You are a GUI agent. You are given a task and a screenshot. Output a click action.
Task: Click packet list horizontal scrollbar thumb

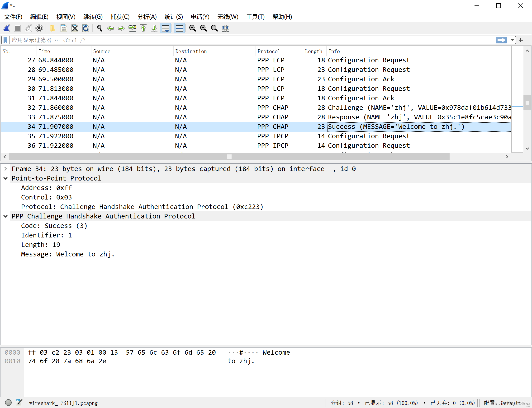(x=229, y=157)
